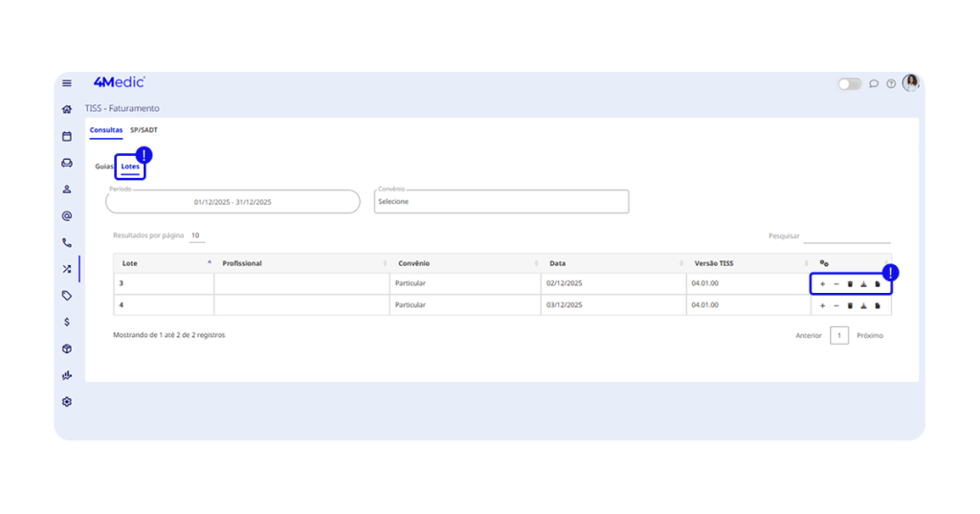Switch to the SP/SADT tab
Image resolution: width=980 pixels, height=514 pixels.
point(144,129)
